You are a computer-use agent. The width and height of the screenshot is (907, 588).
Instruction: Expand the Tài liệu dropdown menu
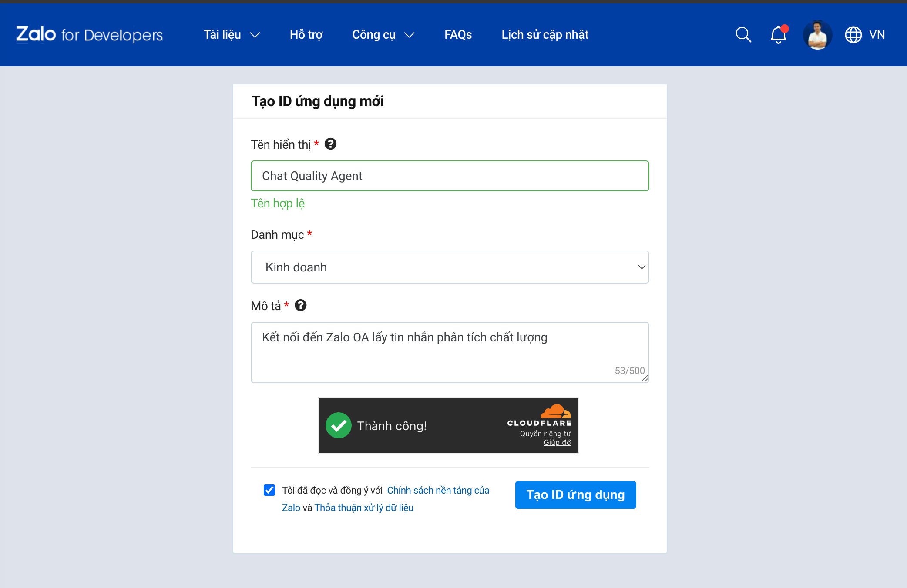[232, 34]
